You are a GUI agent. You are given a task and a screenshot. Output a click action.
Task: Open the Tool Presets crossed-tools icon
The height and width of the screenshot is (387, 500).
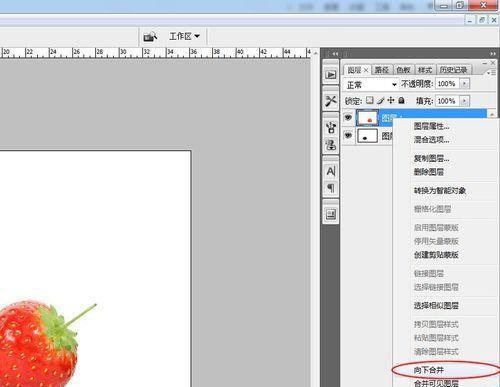pos(331,101)
